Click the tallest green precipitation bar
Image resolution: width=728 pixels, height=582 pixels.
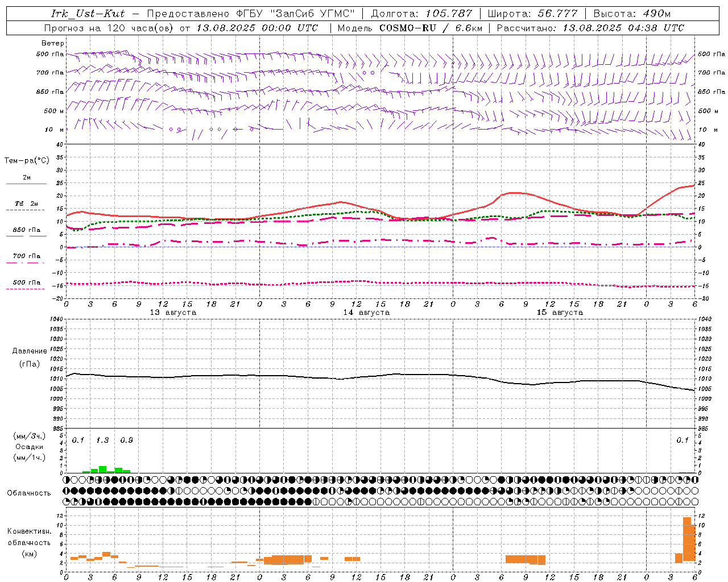pyautogui.click(x=103, y=469)
